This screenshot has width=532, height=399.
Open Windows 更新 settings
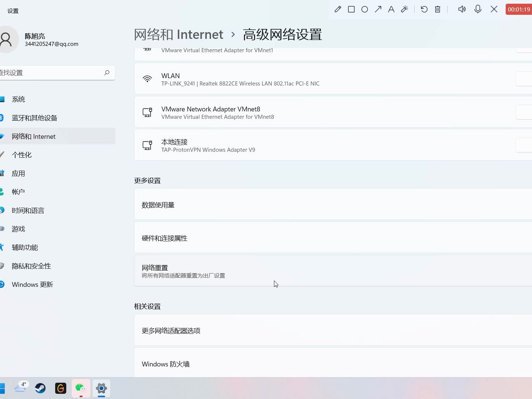point(57,284)
